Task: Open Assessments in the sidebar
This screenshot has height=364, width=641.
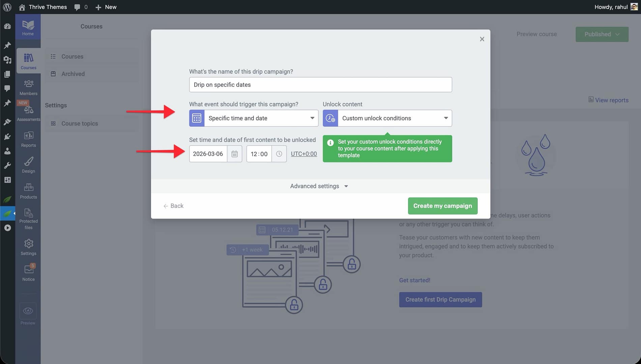Action: pyautogui.click(x=28, y=113)
